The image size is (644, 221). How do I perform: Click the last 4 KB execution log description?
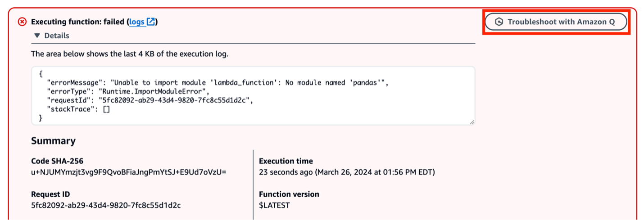(130, 54)
